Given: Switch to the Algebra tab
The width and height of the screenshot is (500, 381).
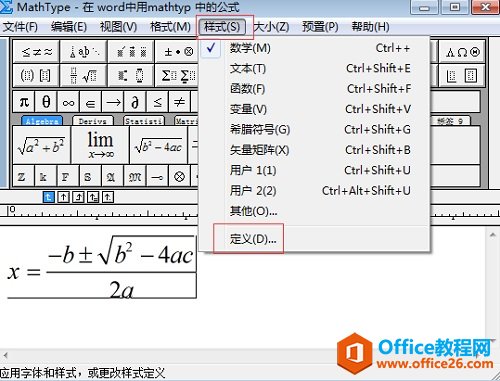Looking at the screenshot, I should (42, 121).
